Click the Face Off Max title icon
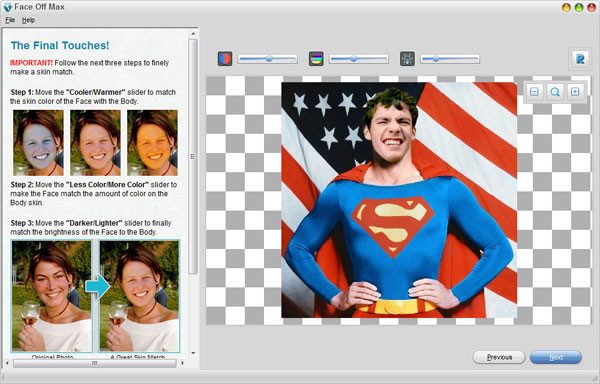The image size is (600, 384). (x=7, y=7)
